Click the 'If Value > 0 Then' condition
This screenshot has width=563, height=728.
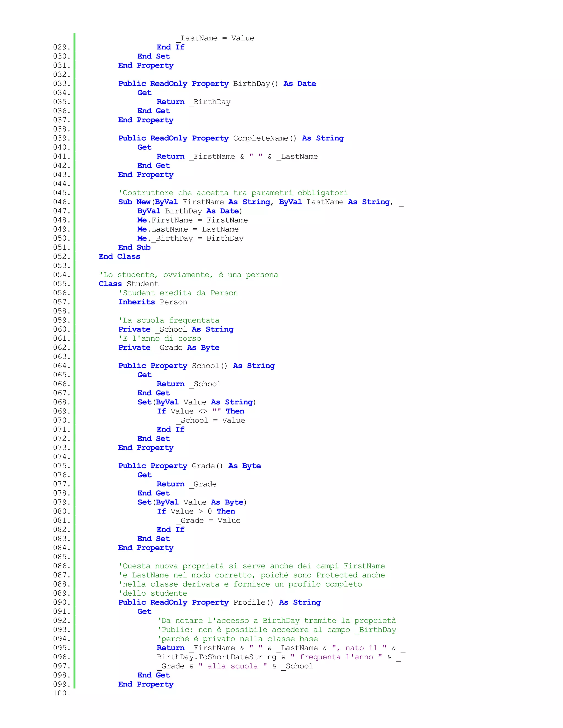(196, 512)
